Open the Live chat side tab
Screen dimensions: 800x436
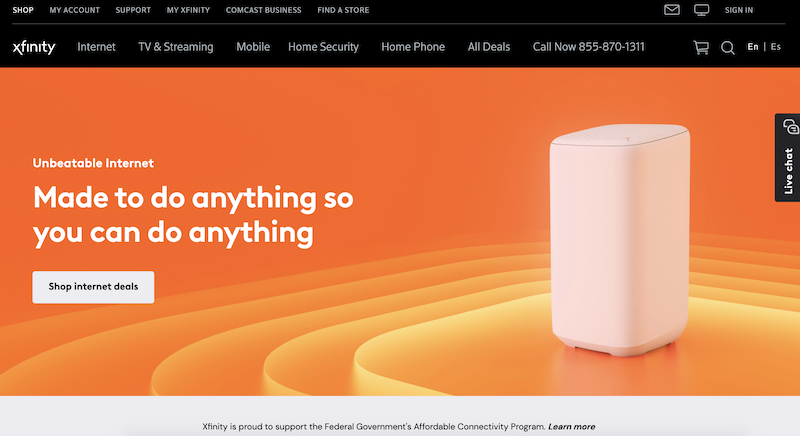788,158
